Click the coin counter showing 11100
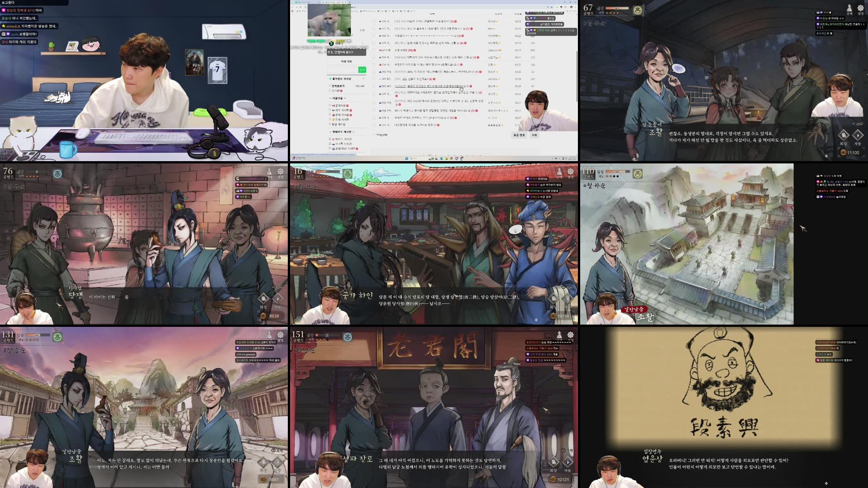Image resolution: width=868 pixels, height=488 pixels. click(849, 153)
